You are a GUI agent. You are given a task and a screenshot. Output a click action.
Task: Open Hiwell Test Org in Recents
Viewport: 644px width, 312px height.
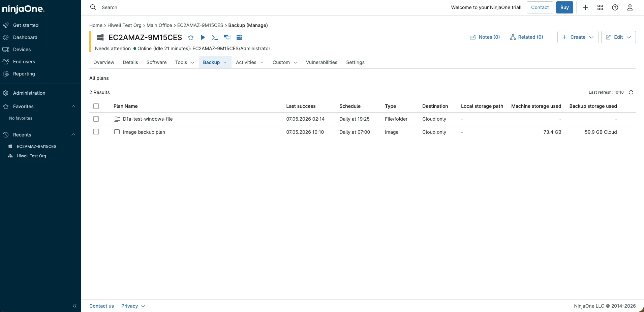tap(31, 156)
